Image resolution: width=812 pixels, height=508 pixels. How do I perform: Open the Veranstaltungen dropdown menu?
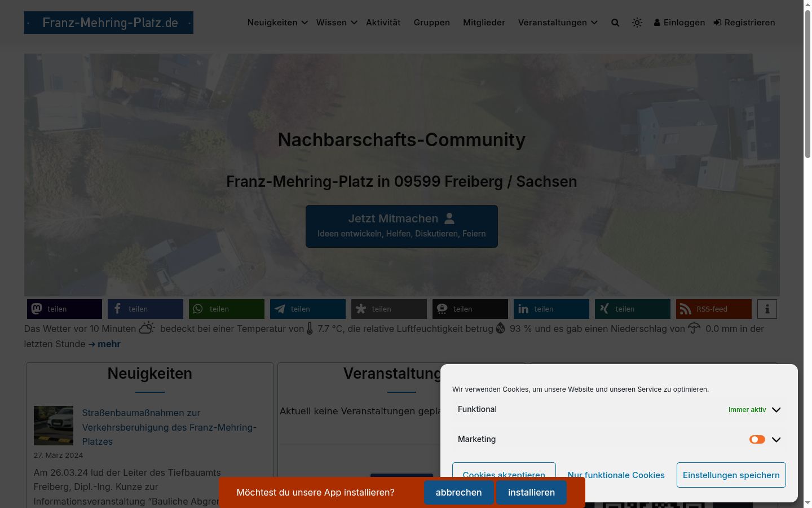558,23
